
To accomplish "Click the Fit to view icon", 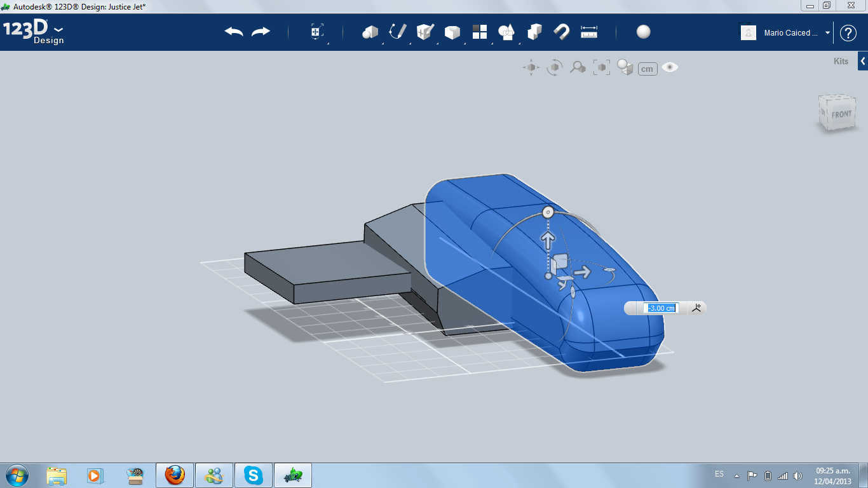I will point(602,67).
